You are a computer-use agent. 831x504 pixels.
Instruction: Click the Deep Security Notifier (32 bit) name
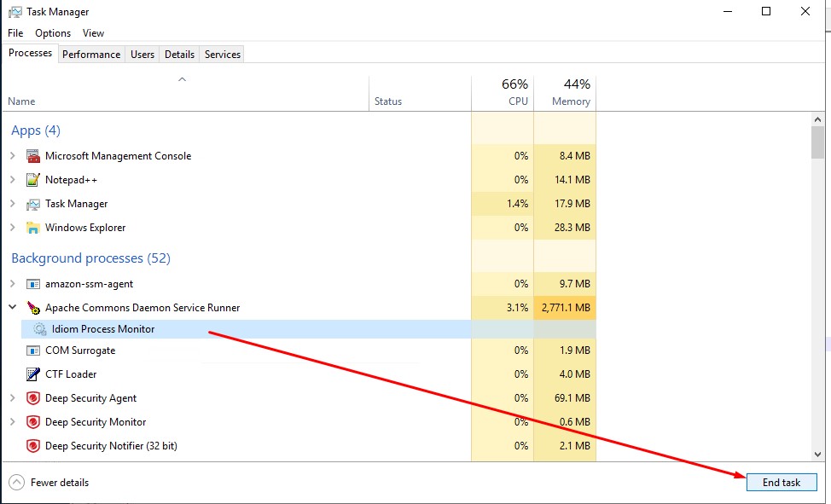(x=111, y=446)
